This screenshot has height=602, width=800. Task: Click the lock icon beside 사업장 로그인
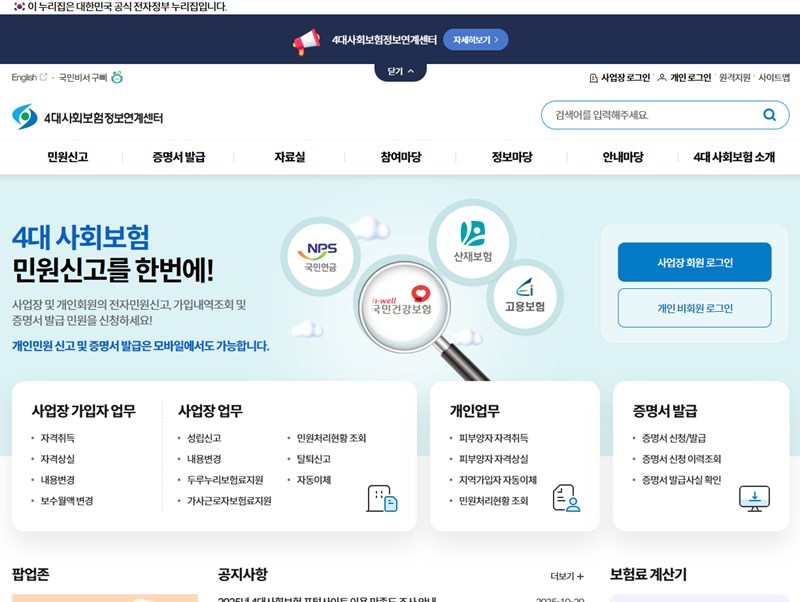(593, 75)
